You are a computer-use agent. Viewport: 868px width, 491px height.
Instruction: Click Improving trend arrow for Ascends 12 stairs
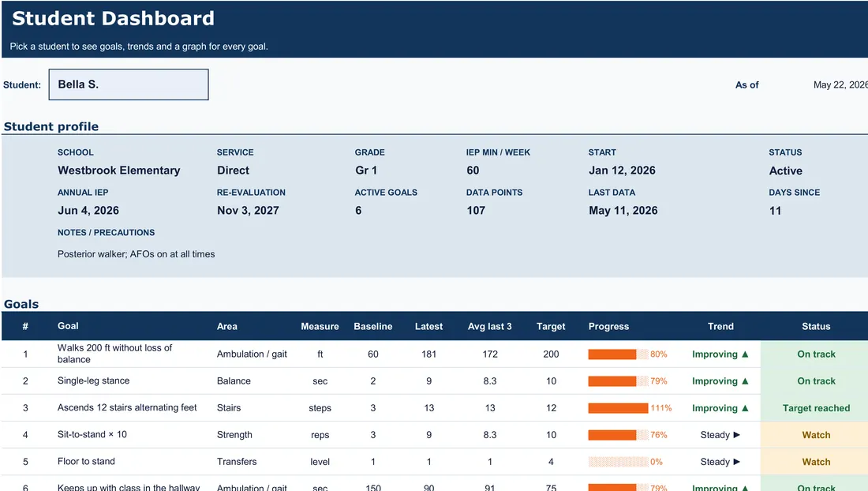[745, 408]
